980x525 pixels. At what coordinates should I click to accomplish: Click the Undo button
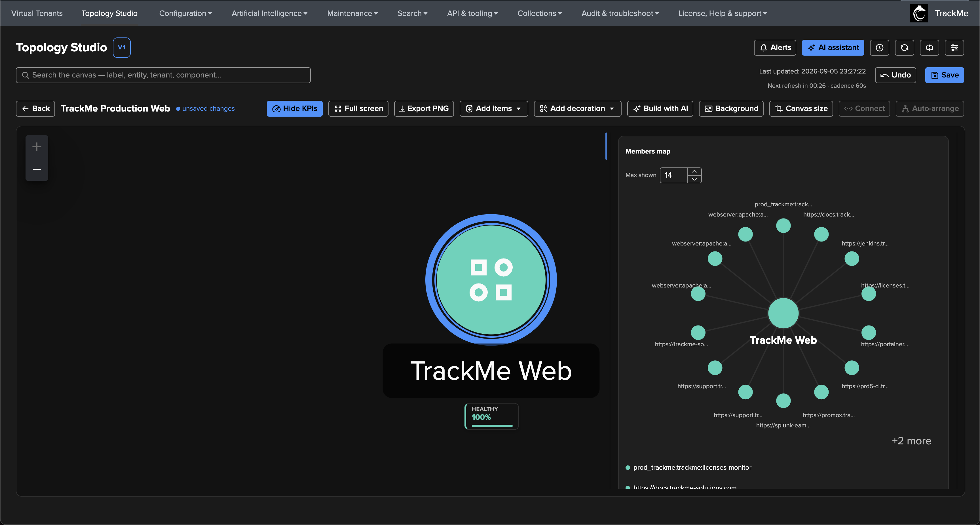pos(895,75)
